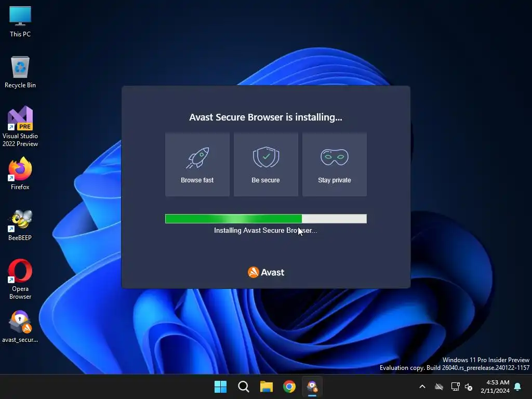Open the Windows Start menu

point(220,387)
